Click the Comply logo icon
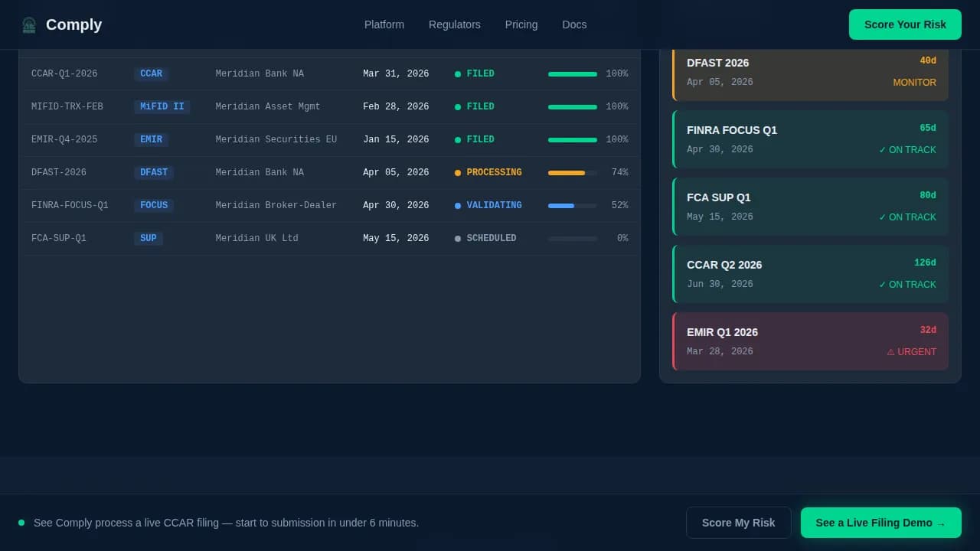This screenshot has height=551, width=980. [29, 24]
